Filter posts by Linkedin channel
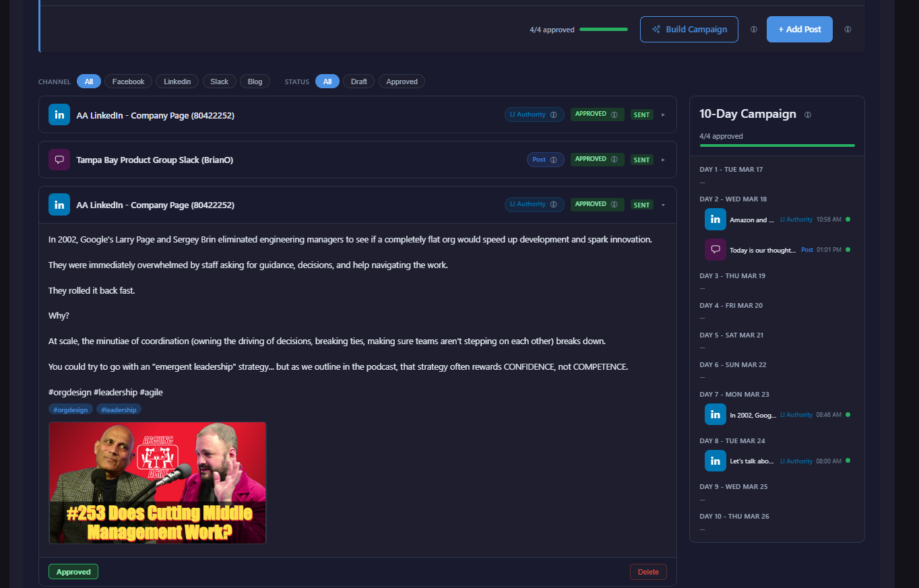The image size is (919, 588). (177, 81)
